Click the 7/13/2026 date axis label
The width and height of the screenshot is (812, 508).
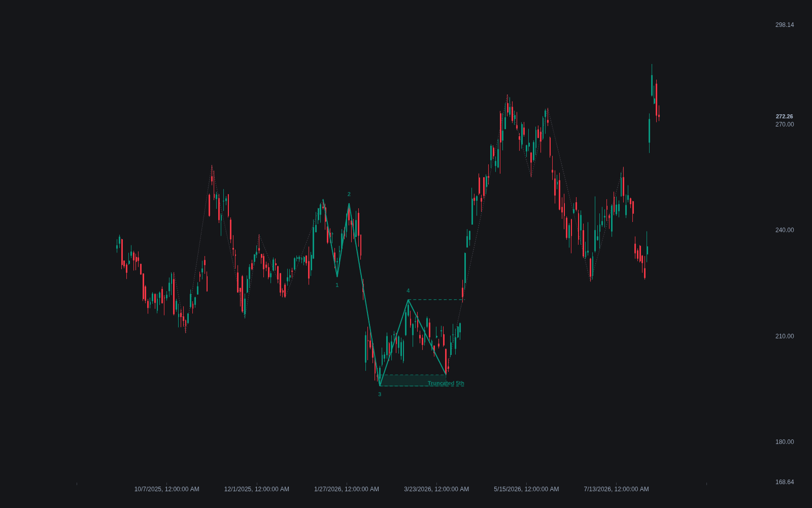coord(616,489)
